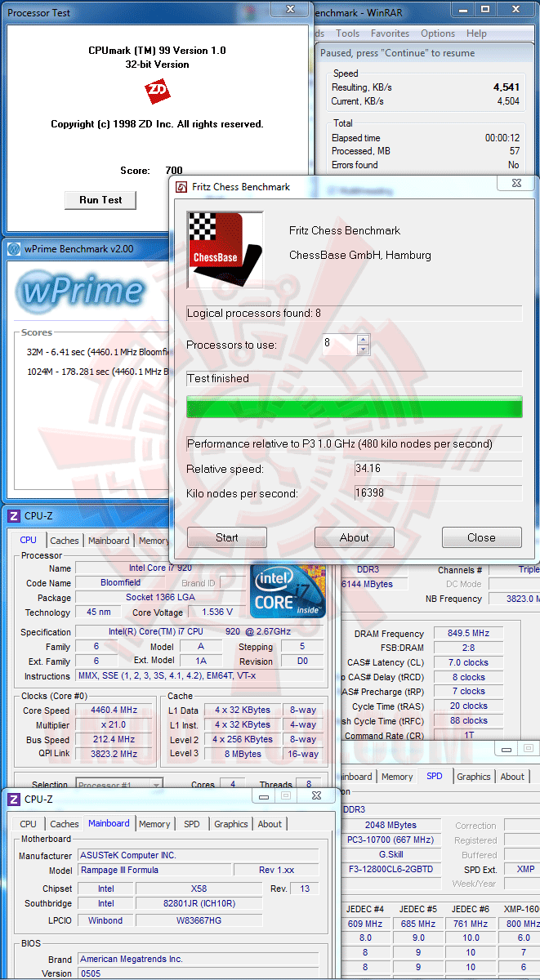Click the Package field Socket 1366 LGA

[162, 597]
